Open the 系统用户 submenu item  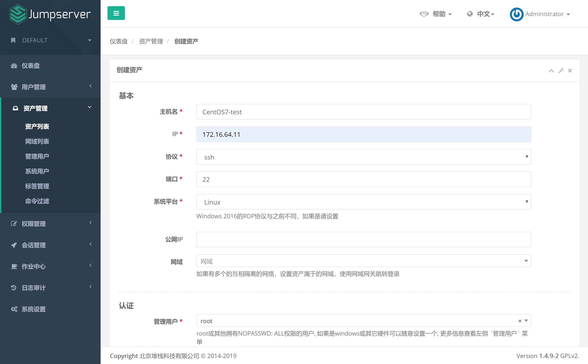(x=37, y=171)
